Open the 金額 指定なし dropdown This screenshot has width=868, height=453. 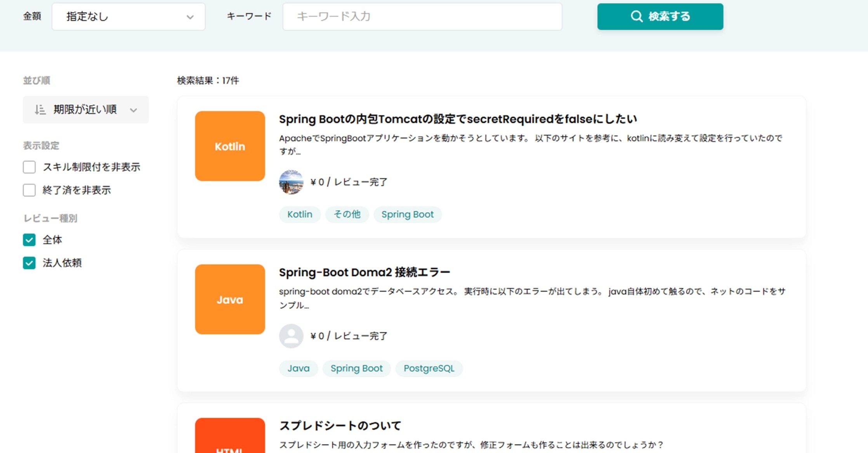(x=128, y=17)
